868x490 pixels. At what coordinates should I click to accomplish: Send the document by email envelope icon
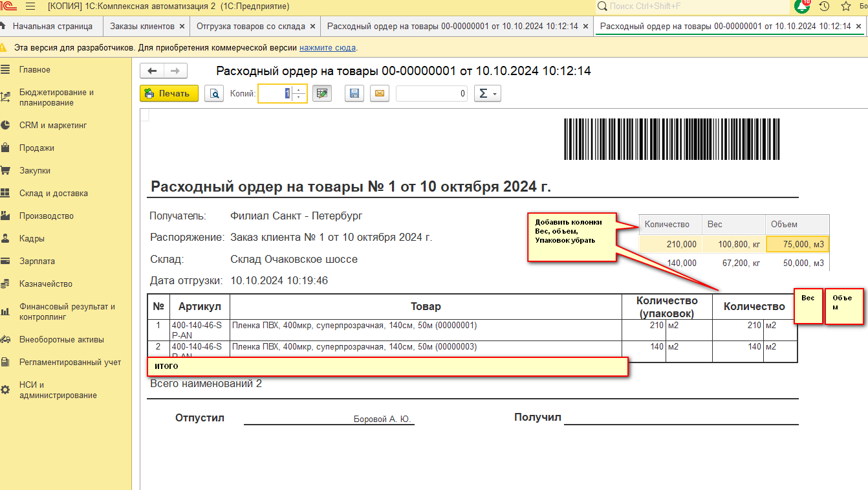(x=380, y=94)
